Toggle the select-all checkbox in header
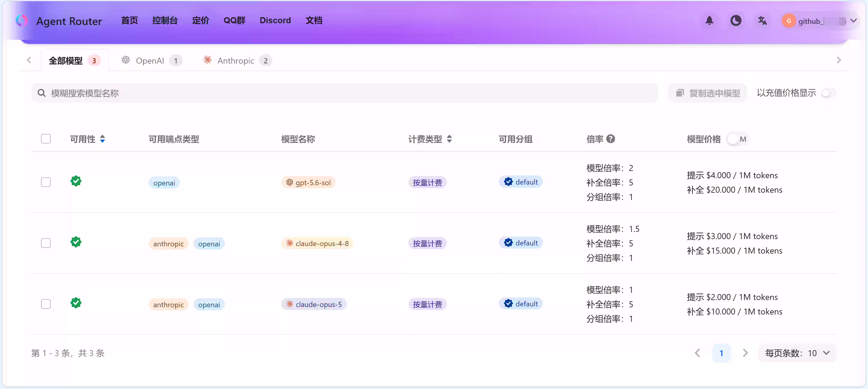Screen dimensions: 868x389 tap(46, 139)
